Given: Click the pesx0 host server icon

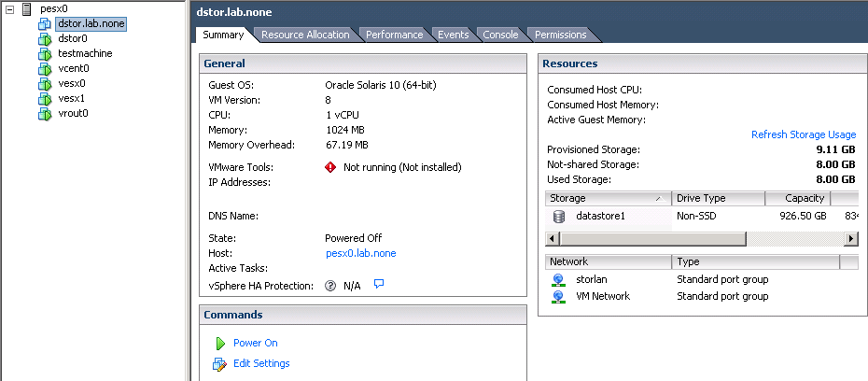Looking at the screenshot, I should 26,9.
